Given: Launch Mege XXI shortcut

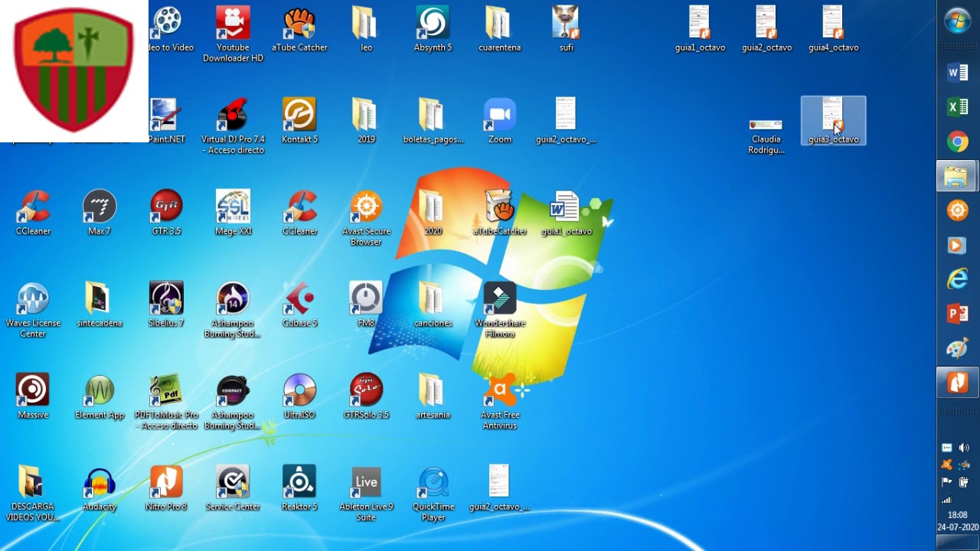Looking at the screenshot, I should pos(233,212).
